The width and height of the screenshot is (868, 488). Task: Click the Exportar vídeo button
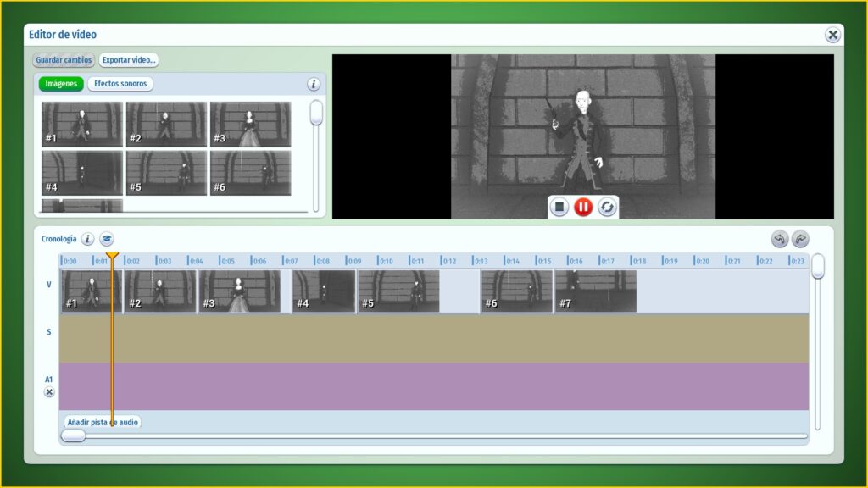[x=129, y=60]
